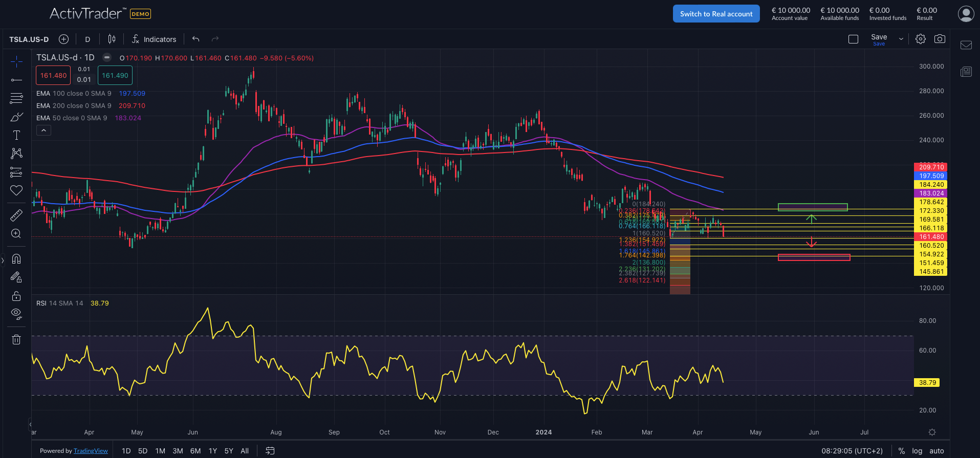Viewport: 980px width, 458px height.
Task: Open the TradingView link
Action: coord(91,451)
